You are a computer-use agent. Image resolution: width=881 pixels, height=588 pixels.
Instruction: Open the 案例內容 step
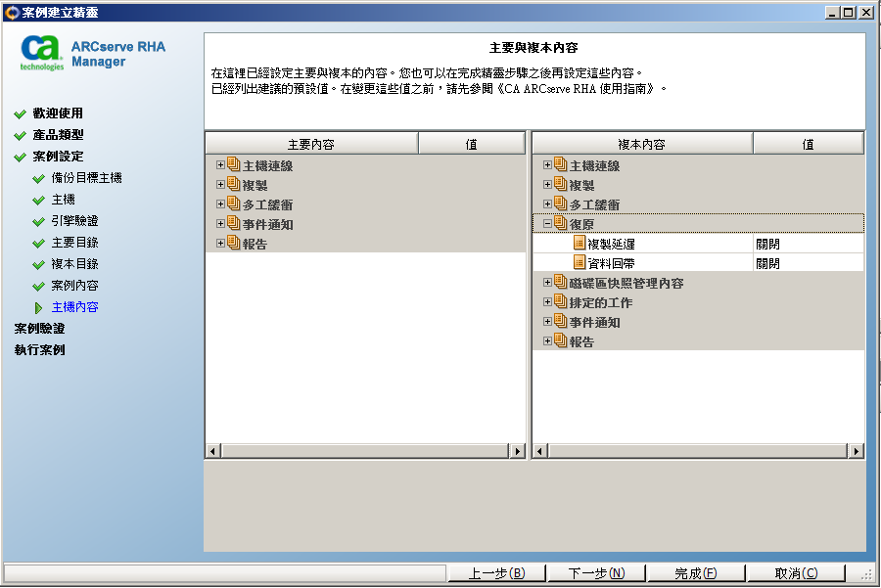point(74,286)
